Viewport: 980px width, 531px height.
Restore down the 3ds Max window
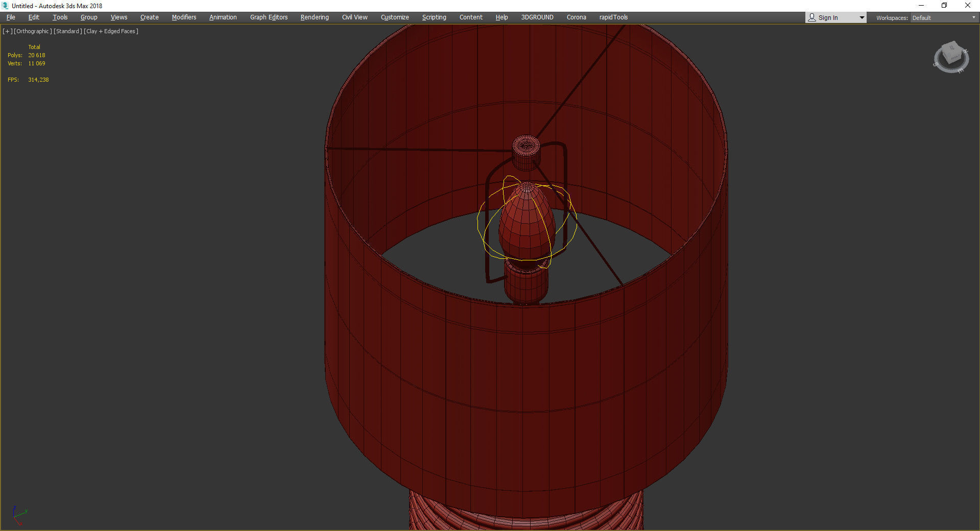click(944, 6)
